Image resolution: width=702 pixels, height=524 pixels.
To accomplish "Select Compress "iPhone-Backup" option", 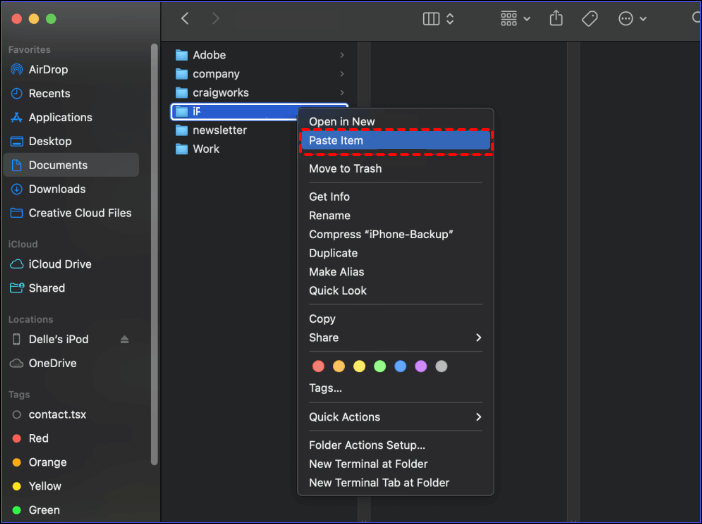I will (x=381, y=234).
